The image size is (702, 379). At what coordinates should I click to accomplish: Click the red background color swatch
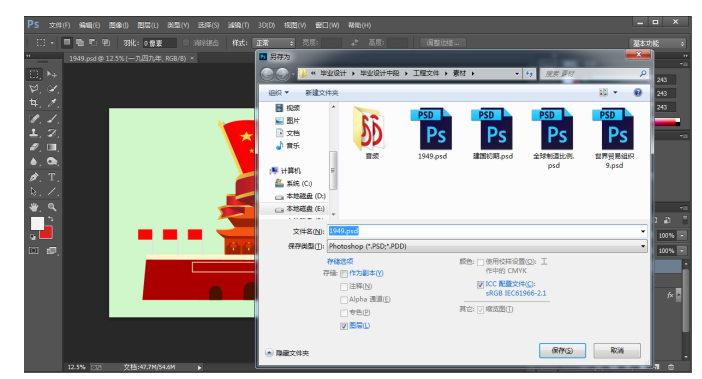click(47, 233)
